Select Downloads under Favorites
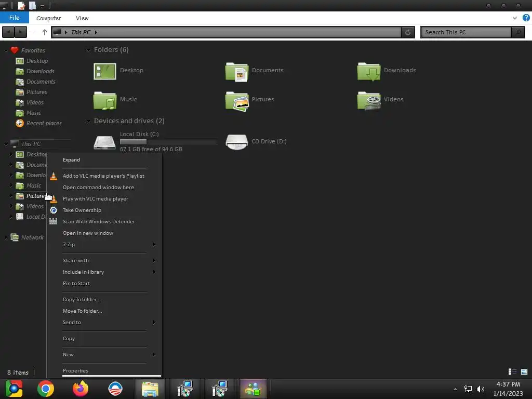The image size is (532, 399). [40, 71]
